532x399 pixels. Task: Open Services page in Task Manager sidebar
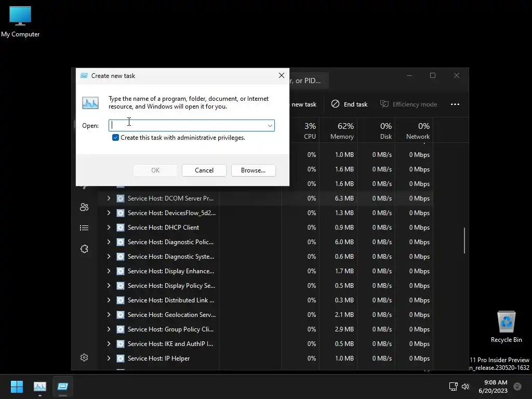[84, 249]
